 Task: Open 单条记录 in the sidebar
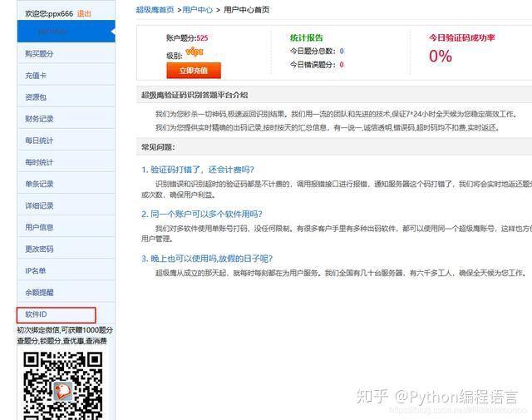coord(66,184)
